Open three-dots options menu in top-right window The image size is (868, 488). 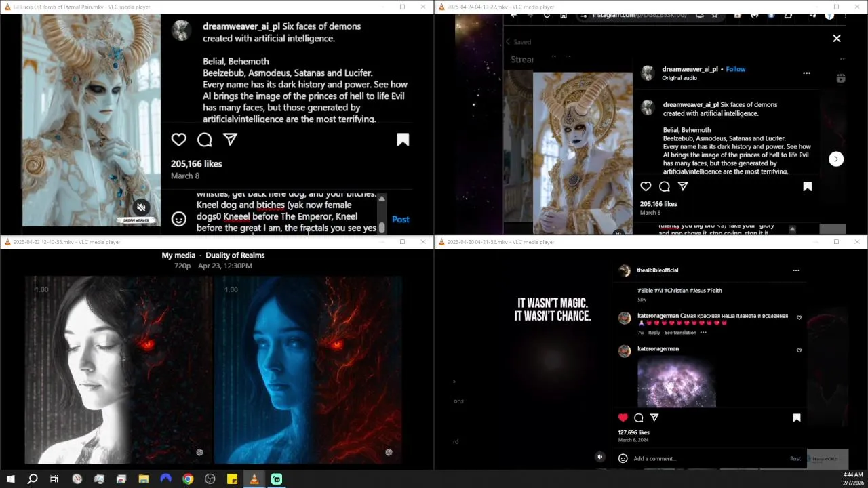pos(806,73)
